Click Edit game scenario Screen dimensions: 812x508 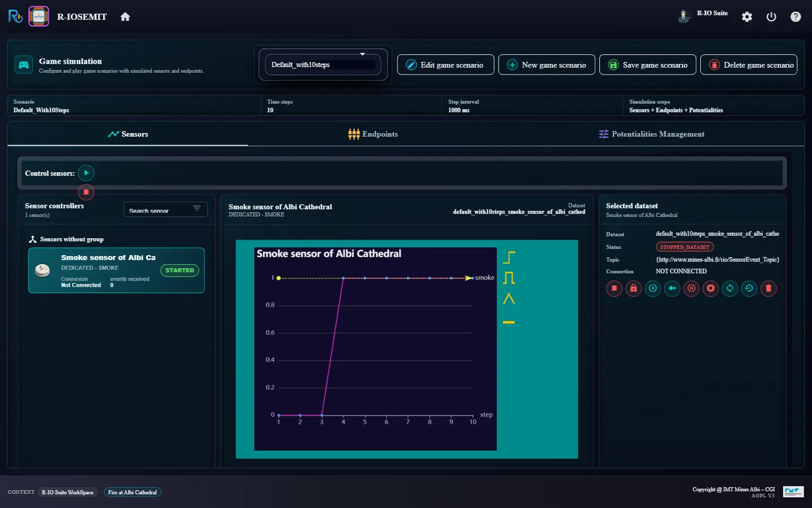tap(445, 65)
